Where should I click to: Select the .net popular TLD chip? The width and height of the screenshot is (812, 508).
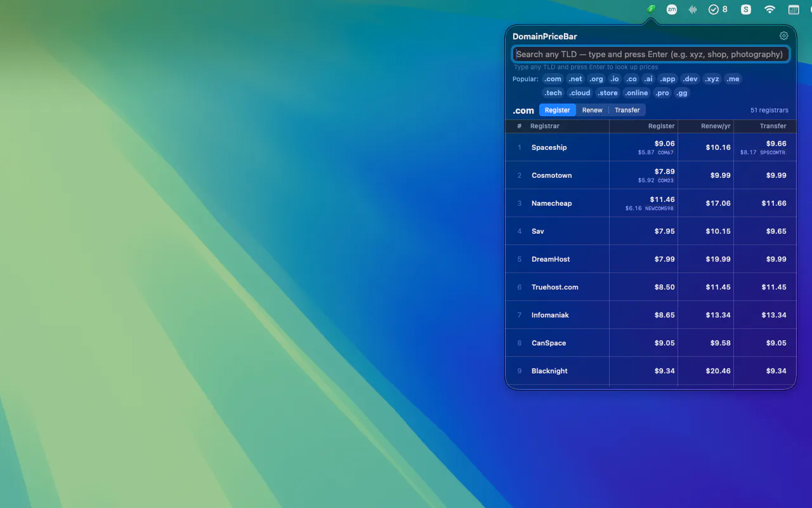(x=575, y=79)
